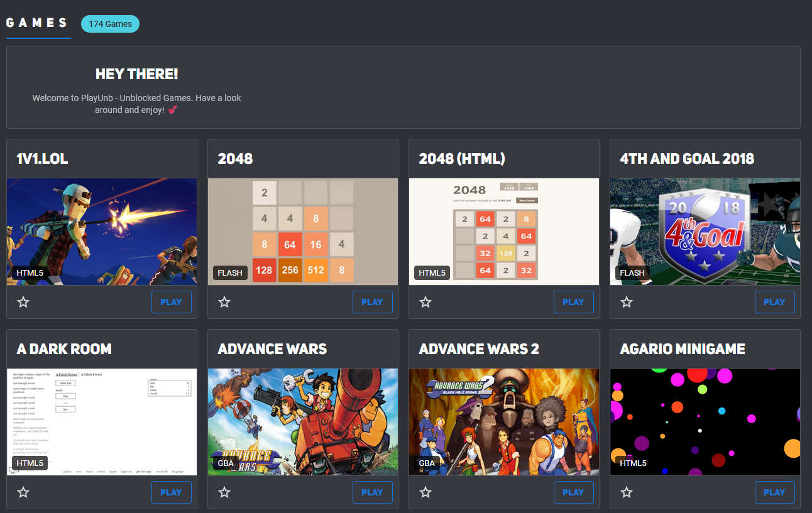812x513 pixels.
Task: Hit PLAY for Advance Wars
Action: (x=372, y=492)
